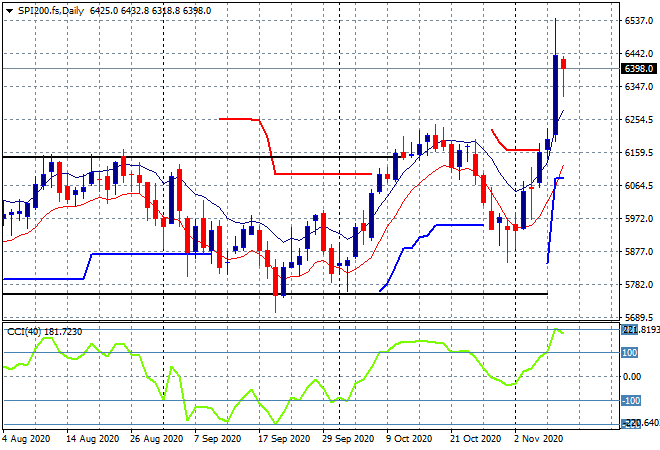The height and width of the screenshot is (450, 660).
Task: Click the 5782.0 price axis label
Action: tap(639, 285)
